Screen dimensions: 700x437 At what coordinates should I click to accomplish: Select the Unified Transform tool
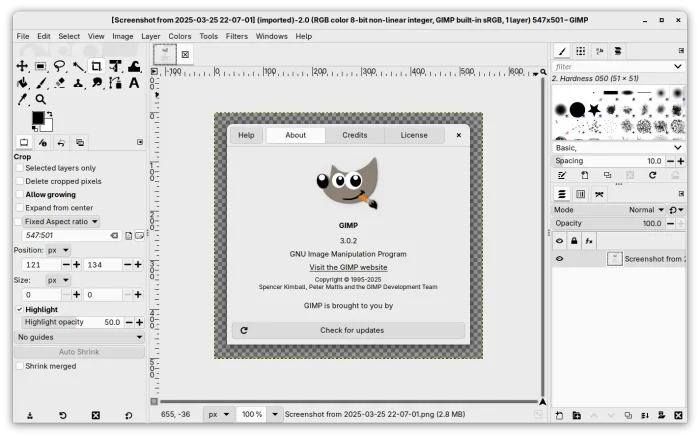tap(115, 67)
